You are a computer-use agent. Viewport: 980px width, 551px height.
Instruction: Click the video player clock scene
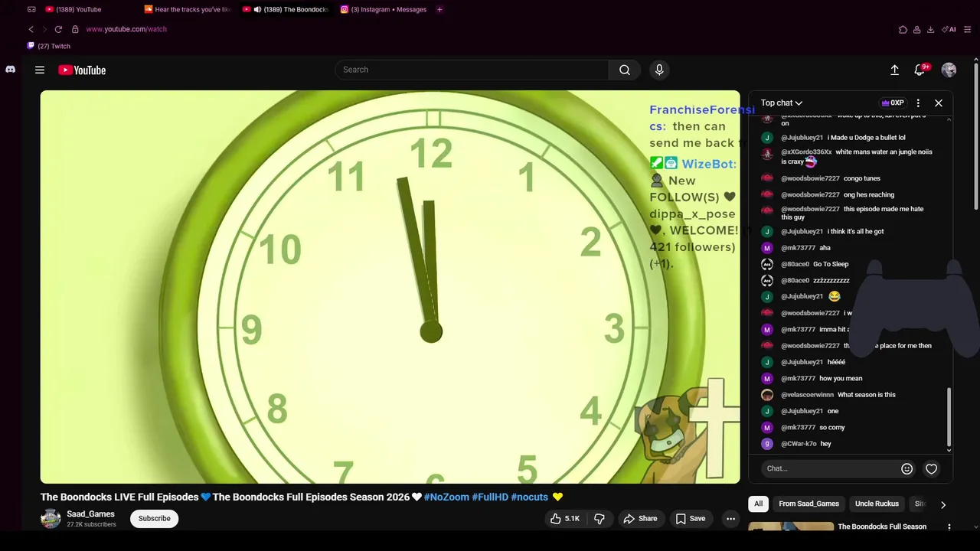click(390, 287)
